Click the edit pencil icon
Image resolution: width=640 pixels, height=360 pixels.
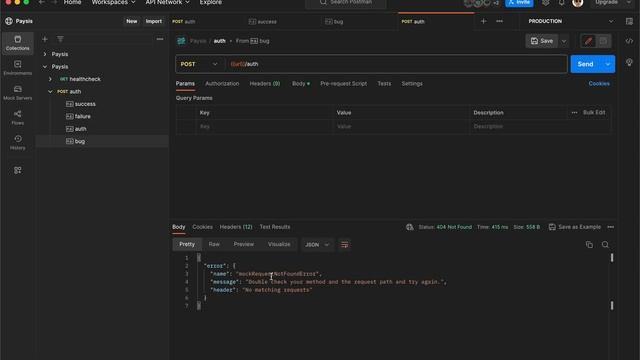588,41
